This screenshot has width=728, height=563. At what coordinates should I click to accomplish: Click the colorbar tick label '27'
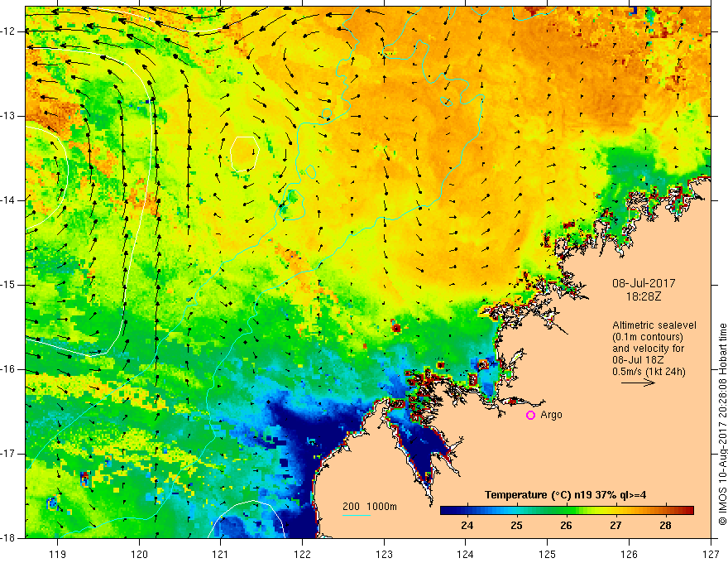(615, 526)
